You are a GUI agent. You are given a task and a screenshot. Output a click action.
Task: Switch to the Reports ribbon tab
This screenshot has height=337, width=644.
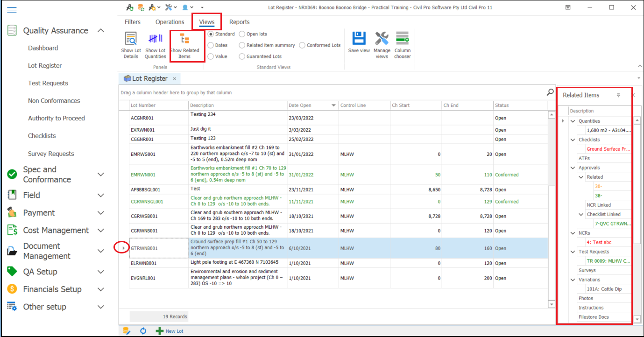click(240, 22)
